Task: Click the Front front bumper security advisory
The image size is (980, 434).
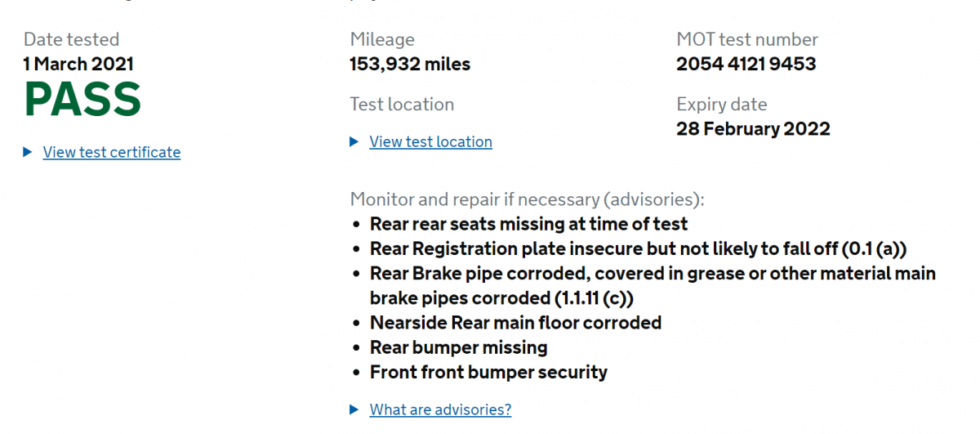Action: pyautogui.click(x=488, y=372)
